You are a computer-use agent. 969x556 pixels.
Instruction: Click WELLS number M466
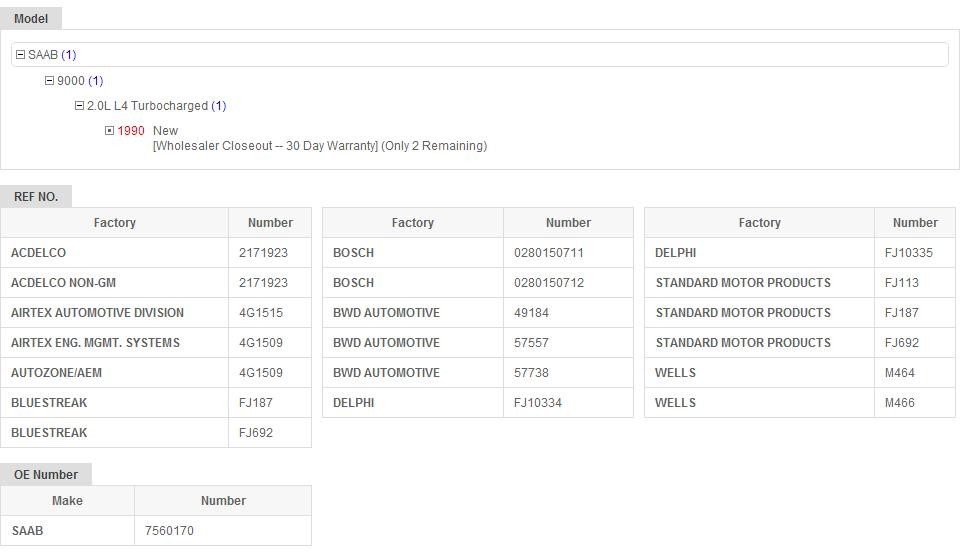coord(899,403)
